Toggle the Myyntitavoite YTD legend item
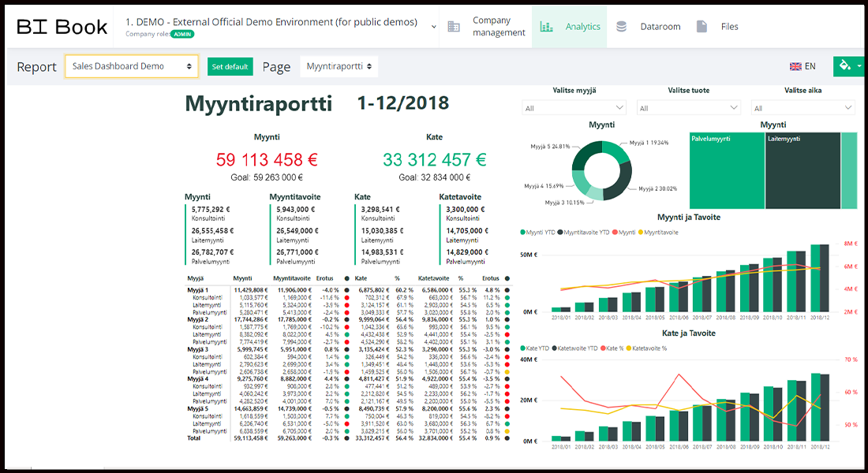Image resolution: width=868 pixels, height=473 pixels. (586, 233)
